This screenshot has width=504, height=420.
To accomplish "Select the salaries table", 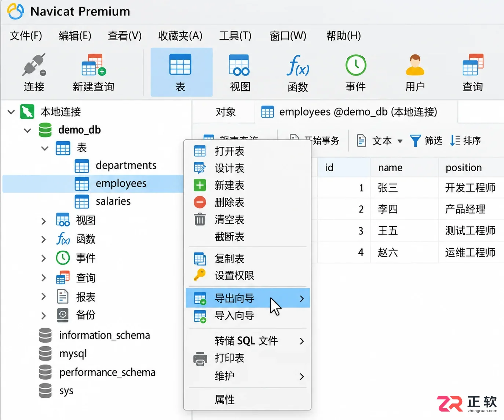I will pyautogui.click(x=113, y=201).
